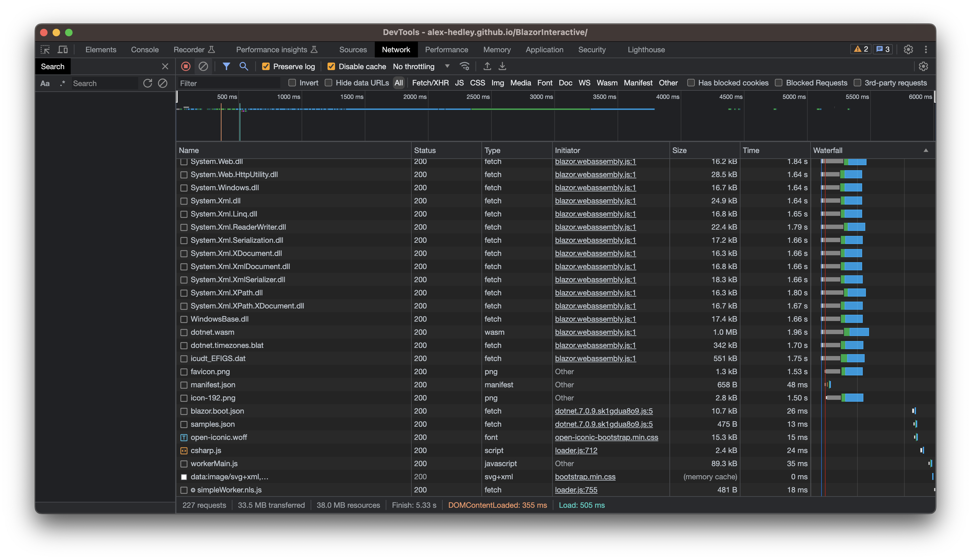This screenshot has height=560, width=971.
Task: Clear the search results
Action: [163, 83]
